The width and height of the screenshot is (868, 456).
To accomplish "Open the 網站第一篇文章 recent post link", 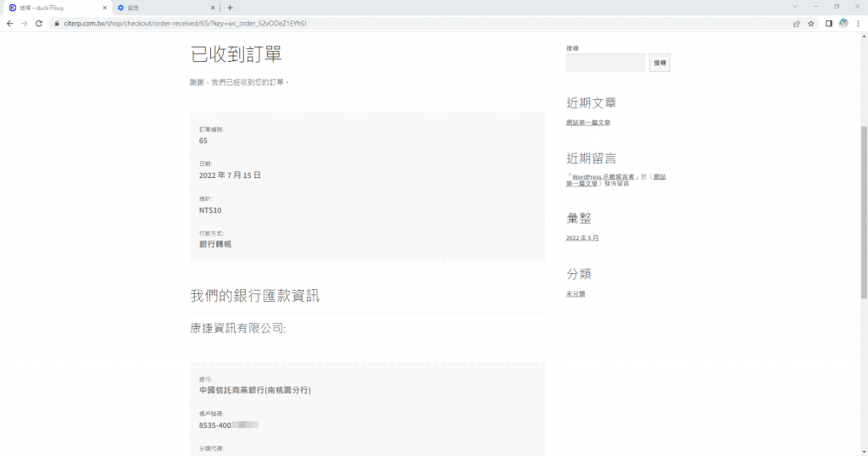I will pos(588,123).
